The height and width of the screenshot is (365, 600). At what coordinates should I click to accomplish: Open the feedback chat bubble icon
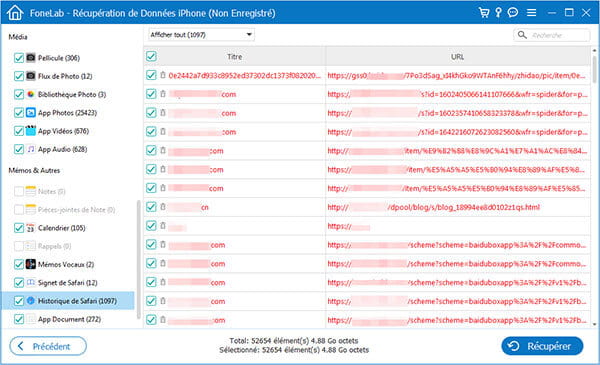(x=513, y=13)
